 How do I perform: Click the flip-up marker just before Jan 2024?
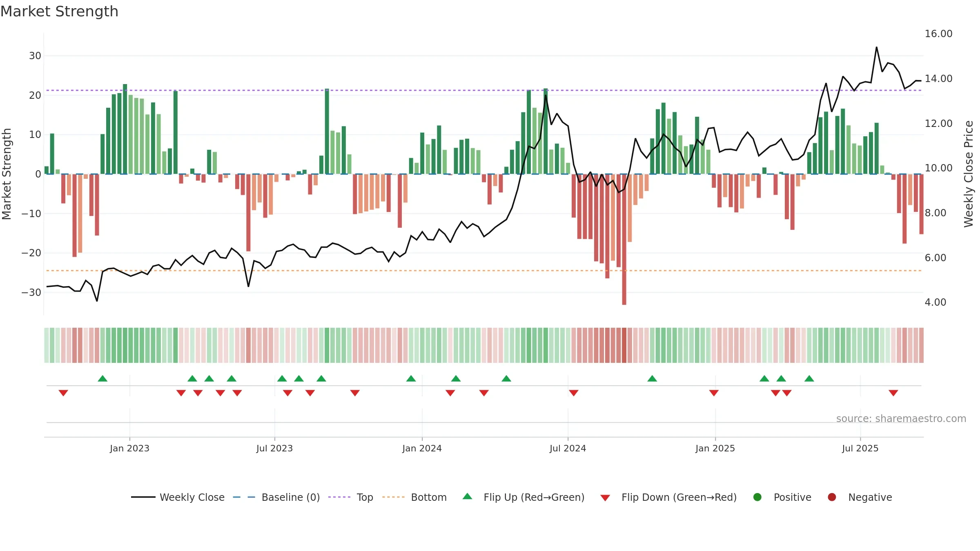411,378
